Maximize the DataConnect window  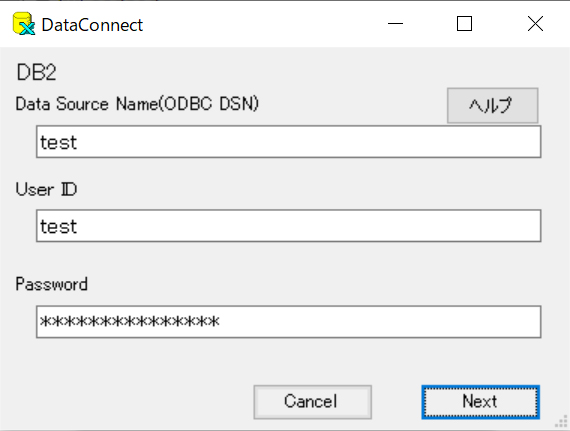click(464, 24)
